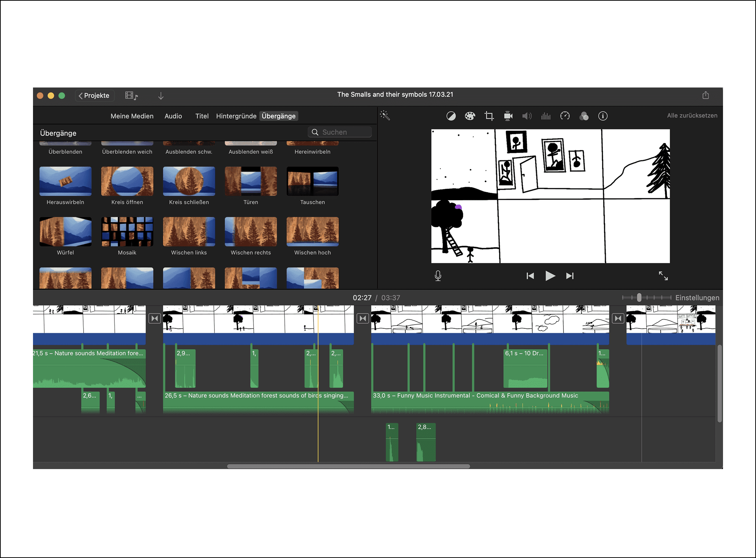Select the 6,1 s – 10 Dr... audio clip
756x558 pixels.
(525, 368)
